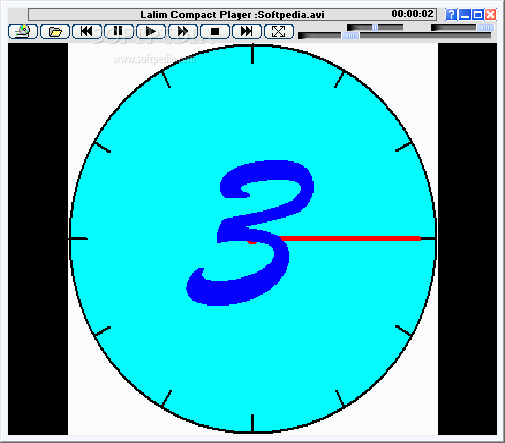The width and height of the screenshot is (505, 443).
Task: Click the Play button
Action: (151, 31)
